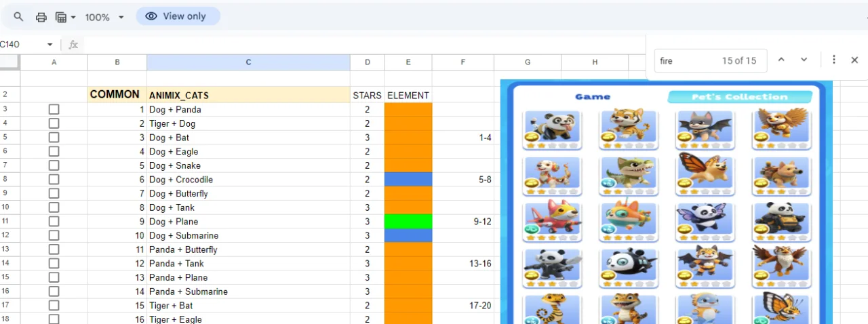Click the ANIMIX_CATS header cell
The height and width of the screenshot is (324, 868).
click(248, 95)
